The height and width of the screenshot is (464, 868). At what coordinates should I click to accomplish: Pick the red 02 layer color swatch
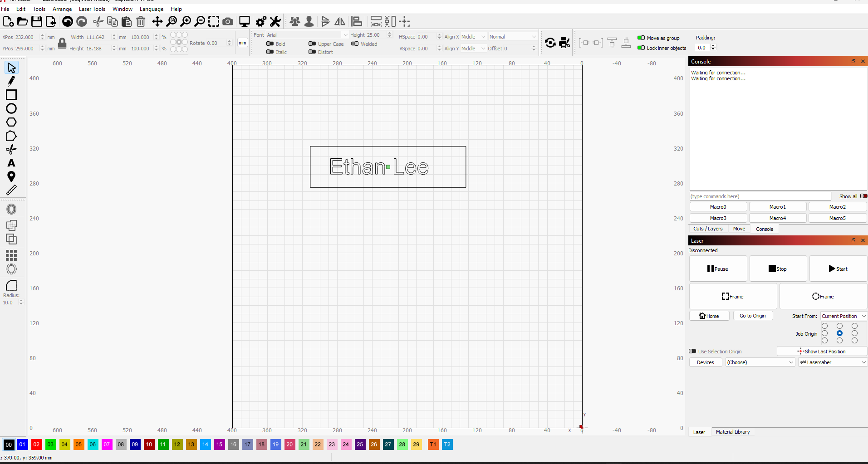(x=36, y=444)
